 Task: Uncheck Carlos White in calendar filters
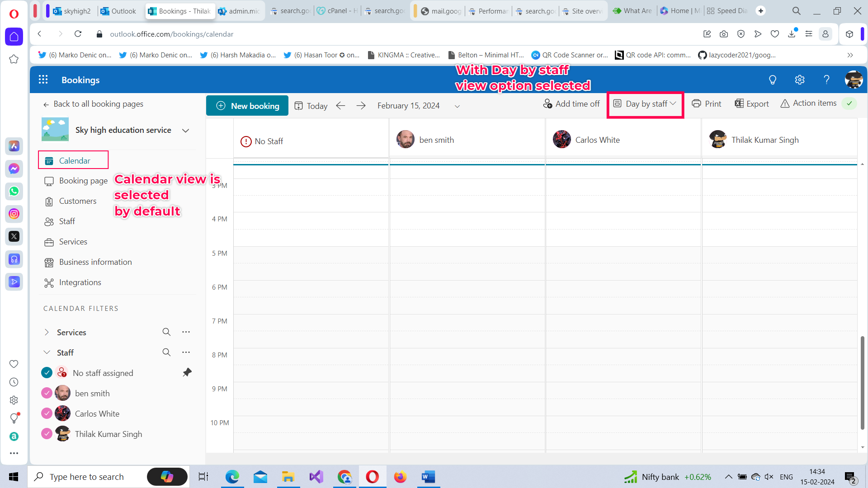(x=47, y=413)
